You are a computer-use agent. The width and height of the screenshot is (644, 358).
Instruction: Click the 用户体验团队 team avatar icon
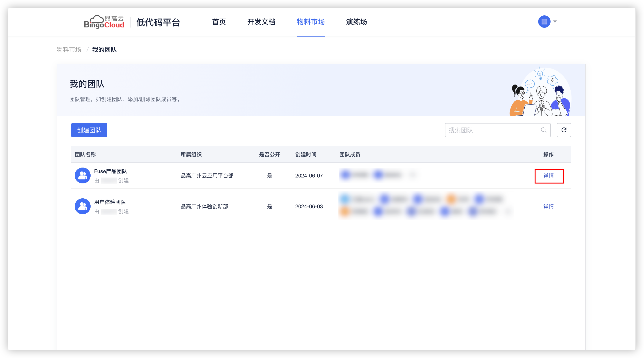pos(82,206)
